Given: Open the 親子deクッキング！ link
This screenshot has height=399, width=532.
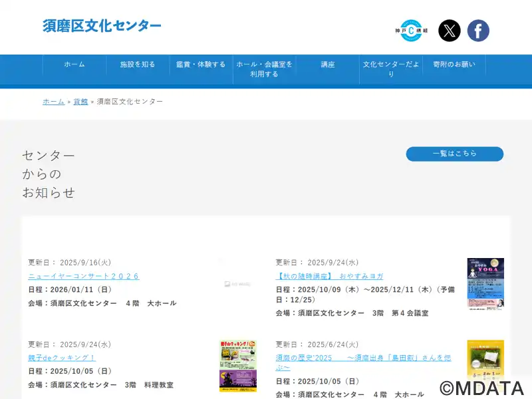Looking at the screenshot, I should pyautogui.click(x=62, y=358).
